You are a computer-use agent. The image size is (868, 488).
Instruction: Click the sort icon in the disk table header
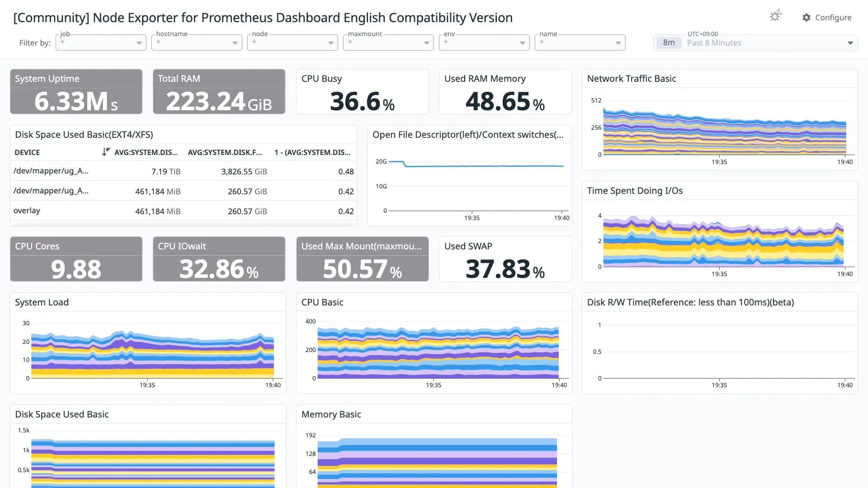pos(106,152)
